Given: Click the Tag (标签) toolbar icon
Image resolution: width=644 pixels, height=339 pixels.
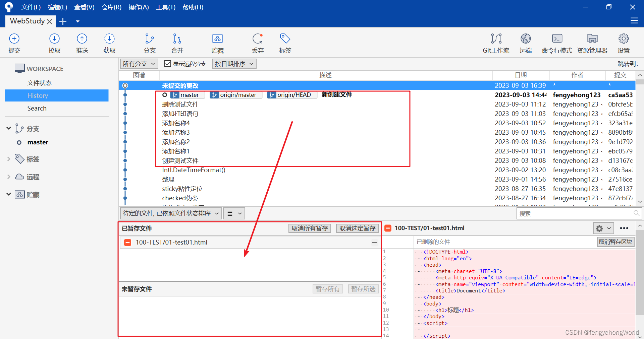Looking at the screenshot, I should pyautogui.click(x=285, y=43).
